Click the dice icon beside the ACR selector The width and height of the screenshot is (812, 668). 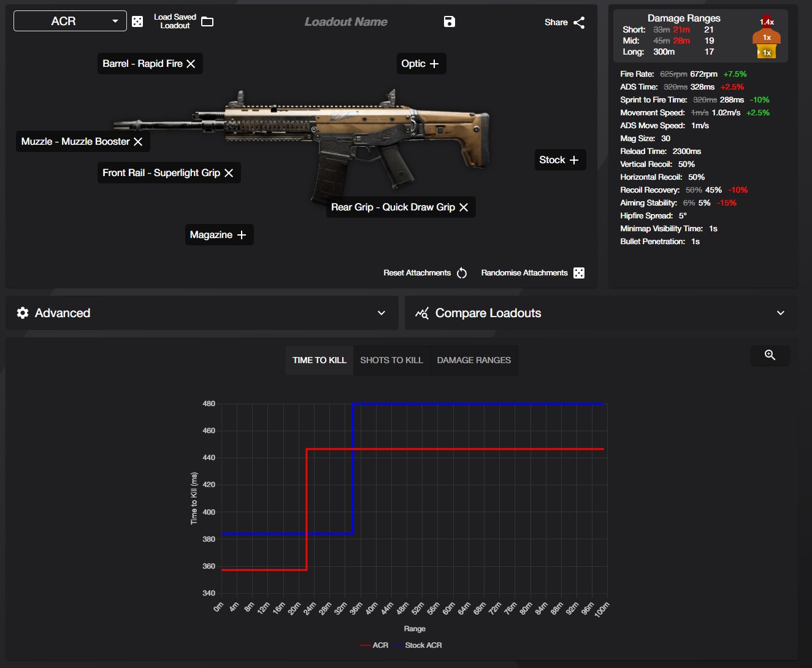tap(137, 20)
